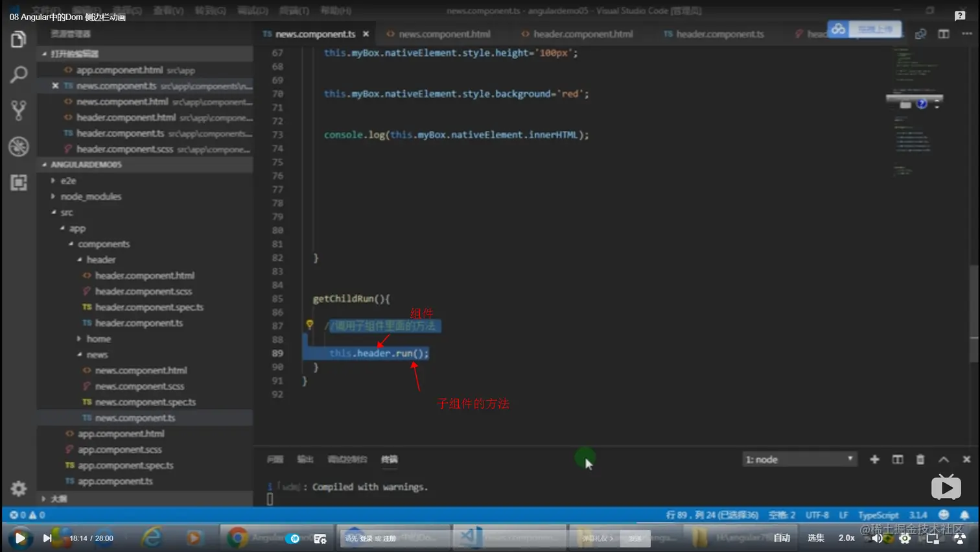Collapse the header folder
Screen dimensions: 980x552
[79, 259]
